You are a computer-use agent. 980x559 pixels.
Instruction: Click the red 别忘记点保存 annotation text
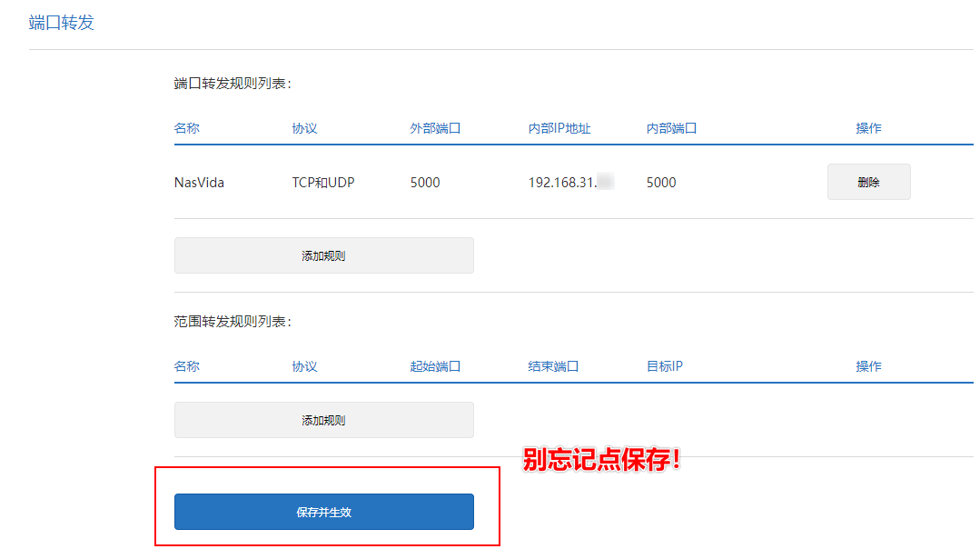point(602,460)
